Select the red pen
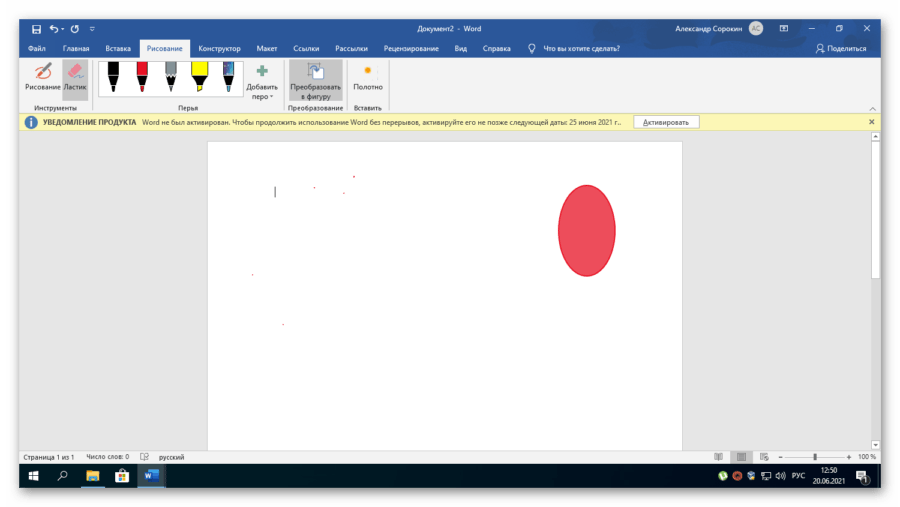 coord(142,77)
